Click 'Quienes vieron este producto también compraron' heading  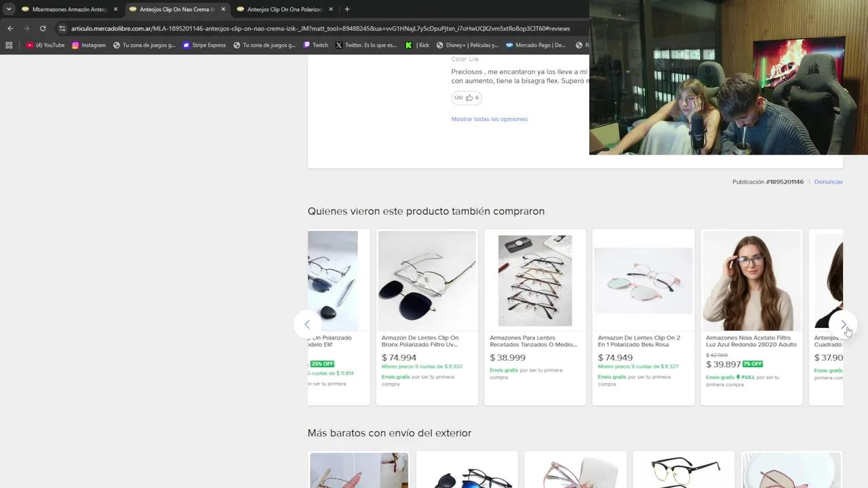(426, 211)
